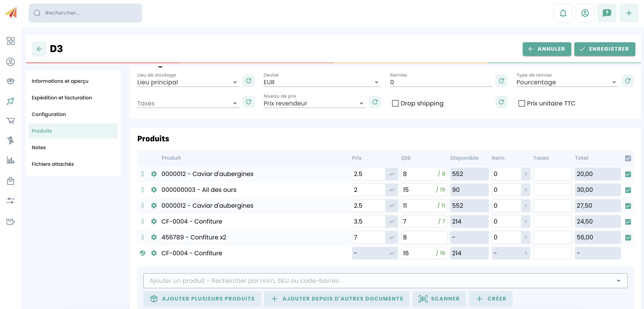The height and width of the screenshot is (309, 644).
Task: Open the help chat icon
Action: click(606, 13)
